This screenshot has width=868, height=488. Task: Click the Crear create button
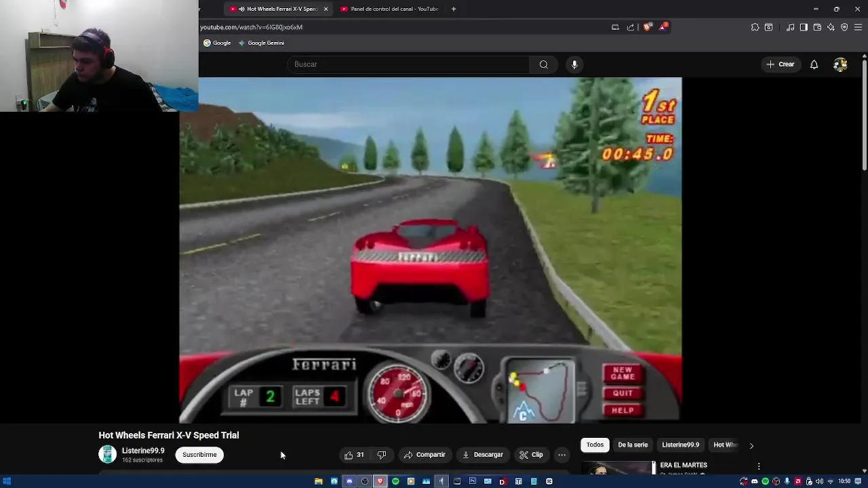[x=780, y=64]
